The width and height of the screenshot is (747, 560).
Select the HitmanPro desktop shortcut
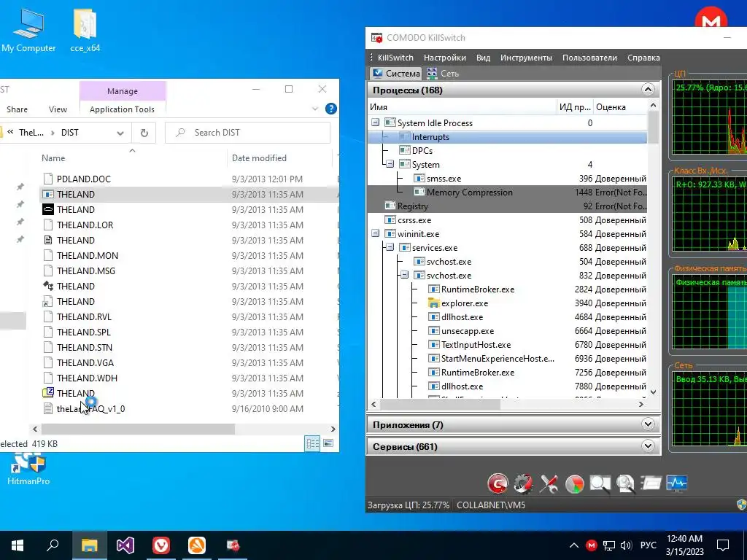coord(28,469)
